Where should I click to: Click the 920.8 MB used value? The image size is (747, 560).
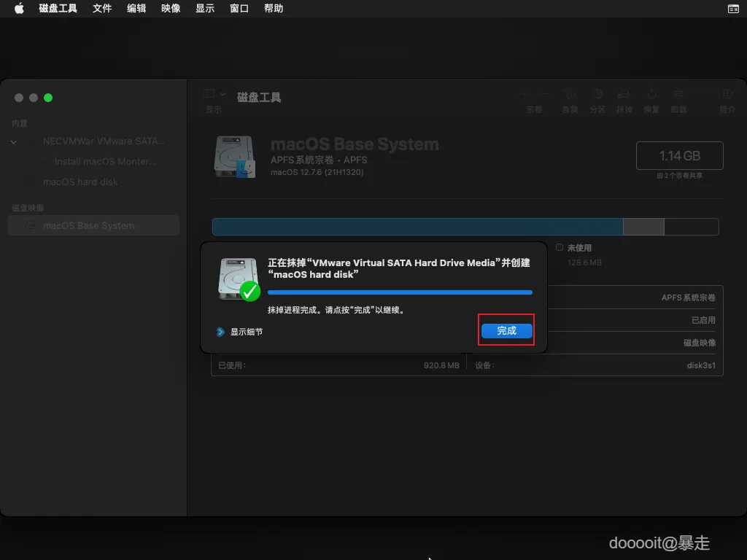tap(441, 365)
